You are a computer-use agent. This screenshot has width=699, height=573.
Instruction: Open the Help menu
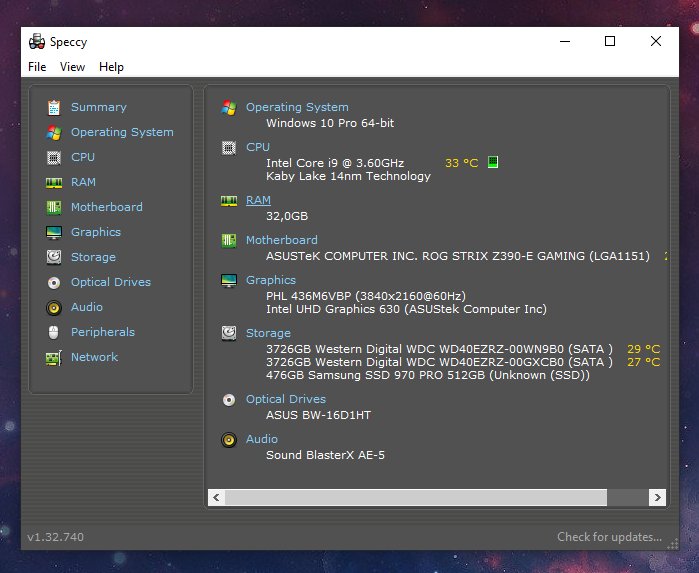(111, 67)
